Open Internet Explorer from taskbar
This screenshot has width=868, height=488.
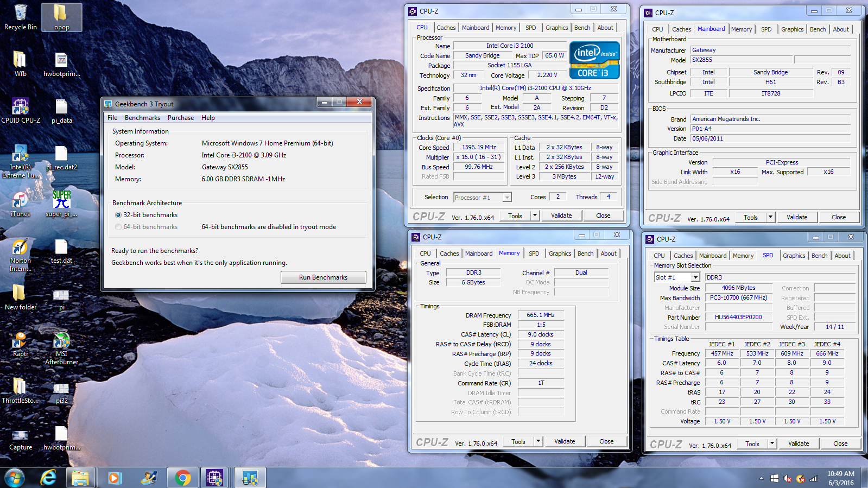49,478
